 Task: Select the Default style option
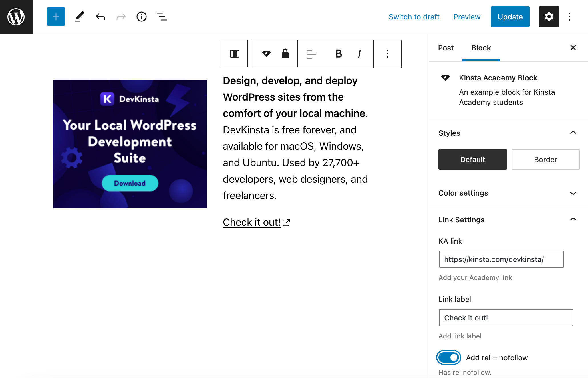click(x=472, y=159)
